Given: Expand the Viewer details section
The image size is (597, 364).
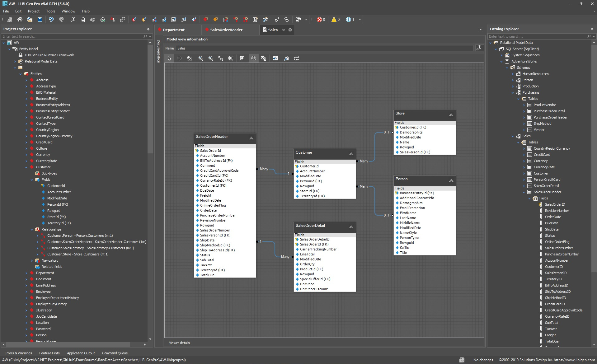Looking at the screenshot, I should [179, 343].
